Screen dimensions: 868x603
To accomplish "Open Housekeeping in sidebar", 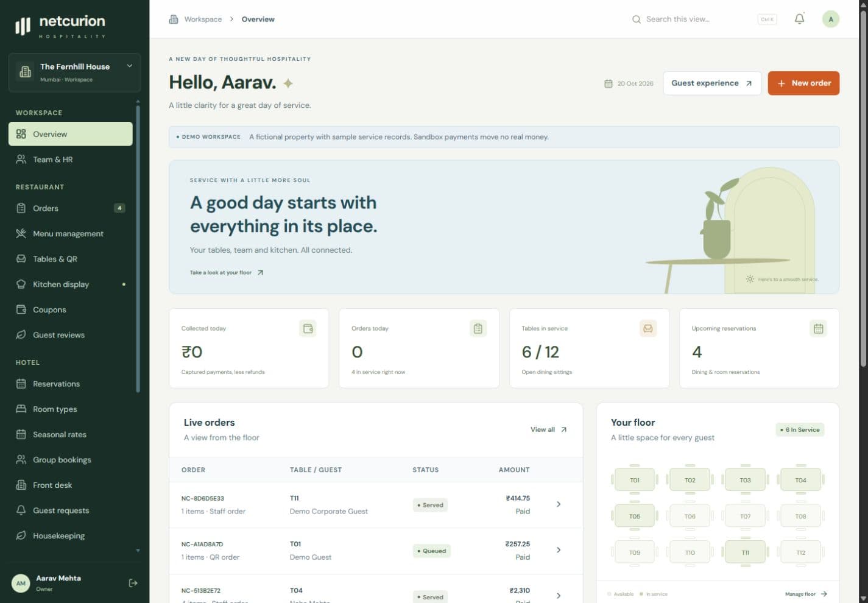I will (x=71, y=536).
